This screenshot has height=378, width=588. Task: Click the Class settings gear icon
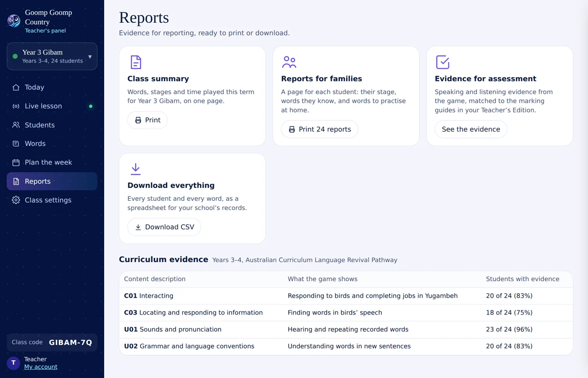16,200
